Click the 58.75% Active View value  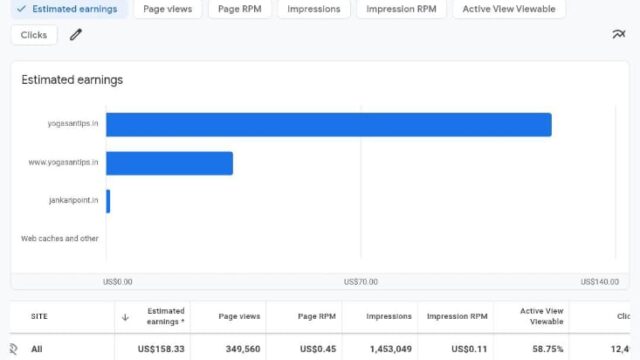[x=548, y=349]
